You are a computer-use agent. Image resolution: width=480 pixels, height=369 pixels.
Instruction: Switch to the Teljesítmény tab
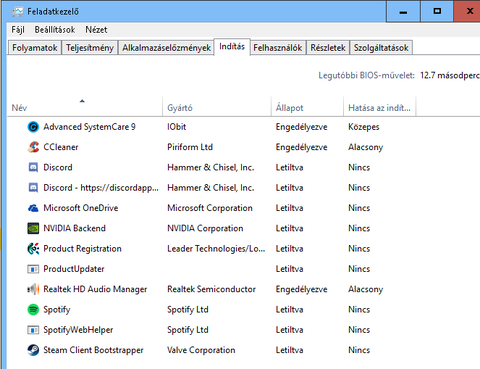90,48
